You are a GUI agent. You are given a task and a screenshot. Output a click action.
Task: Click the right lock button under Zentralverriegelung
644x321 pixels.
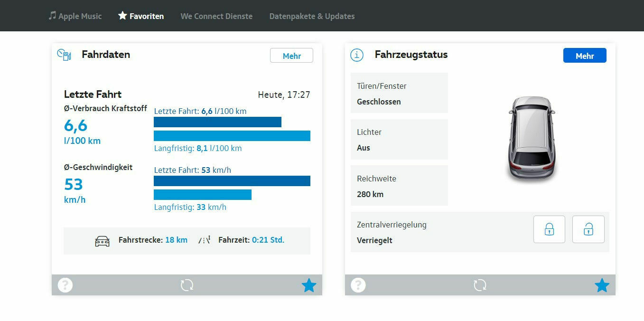(x=588, y=229)
